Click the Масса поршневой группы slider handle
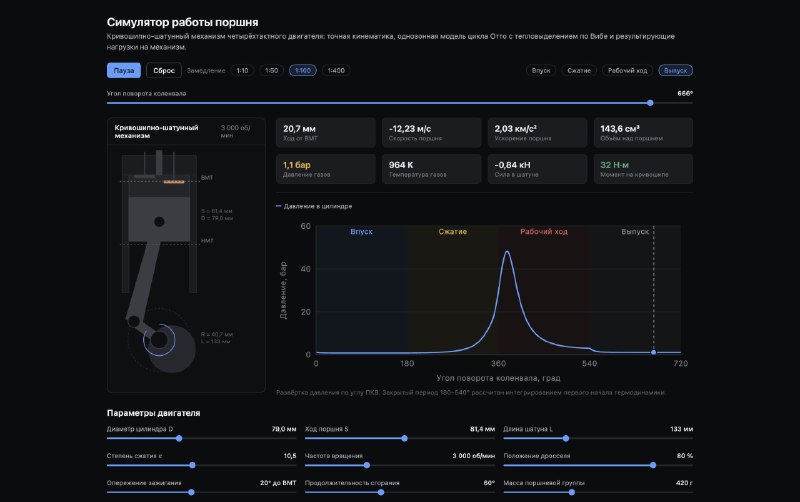 point(571,492)
